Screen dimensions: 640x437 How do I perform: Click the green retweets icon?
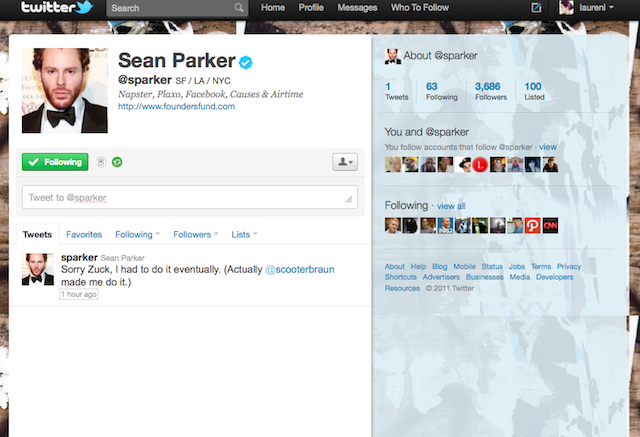117,162
